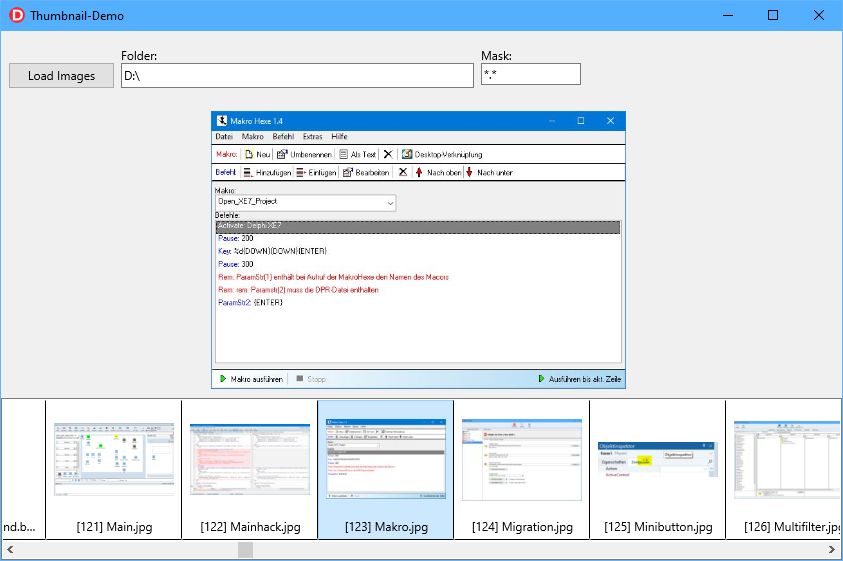The height and width of the screenshot is (561, 843).
Task: Click the Als Text icon in preview
Action: [x=343, y=154]
